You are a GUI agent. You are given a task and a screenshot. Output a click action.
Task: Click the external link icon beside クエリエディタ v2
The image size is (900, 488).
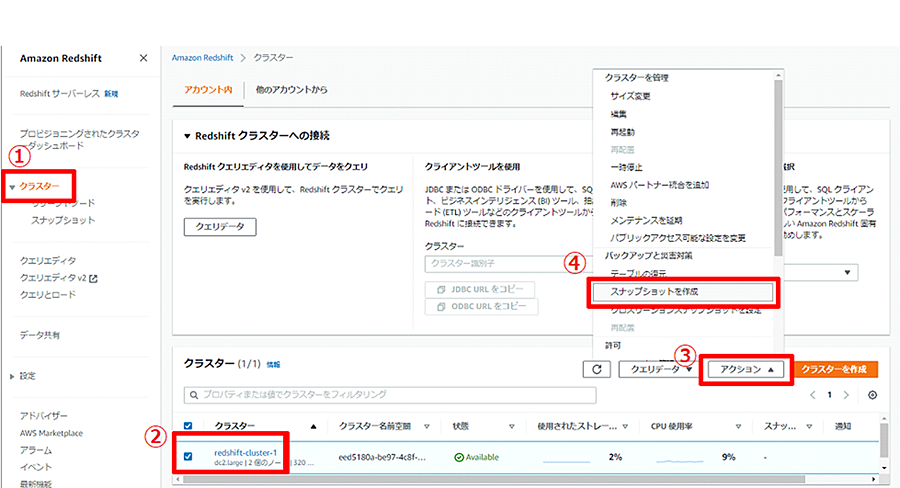click(x=94, y=278)
